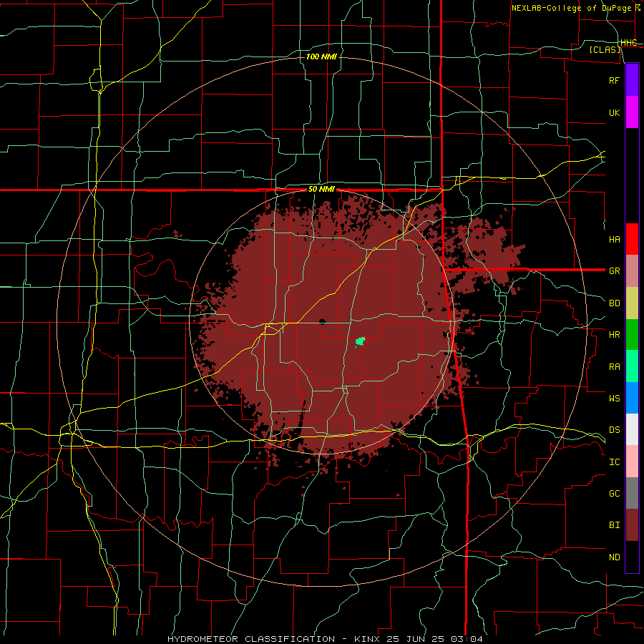Image resolution: width=644 pixels, height=644 pixels.
Task: Click the "BD" legend label
Action: point(614,303)
